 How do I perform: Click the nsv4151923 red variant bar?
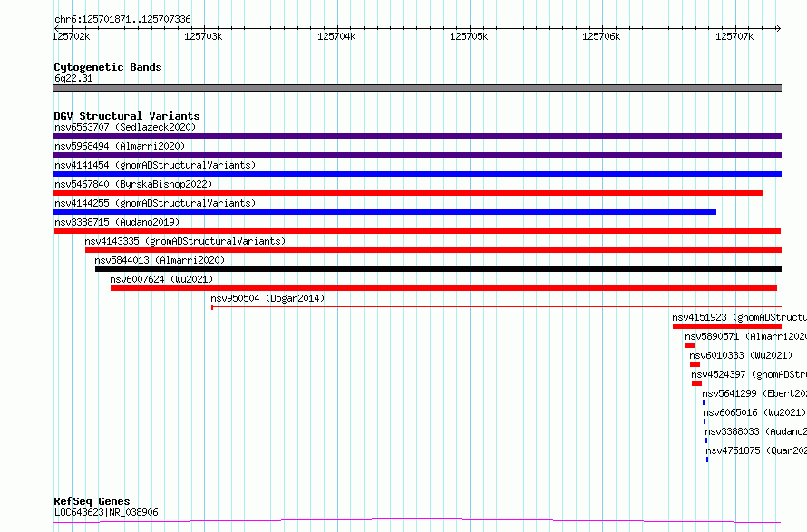coord(727,326)
